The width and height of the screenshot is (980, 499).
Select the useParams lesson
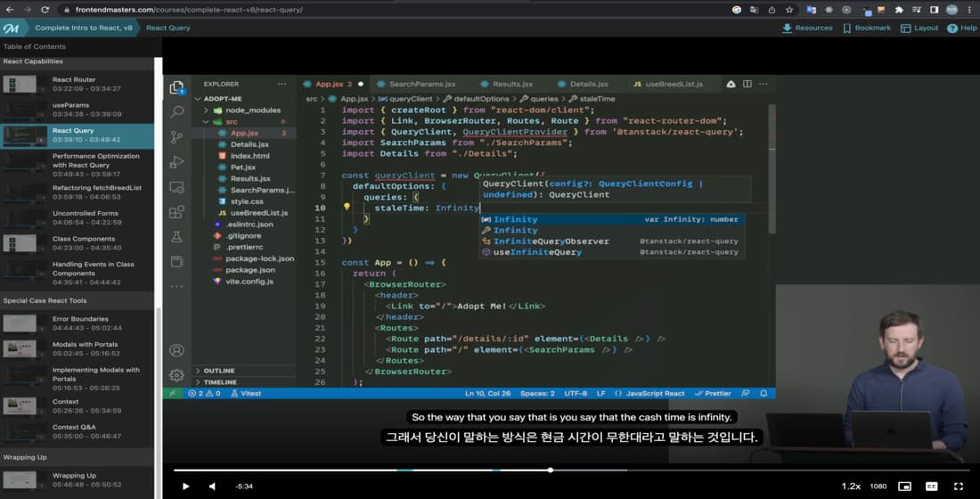coord(77,110)
